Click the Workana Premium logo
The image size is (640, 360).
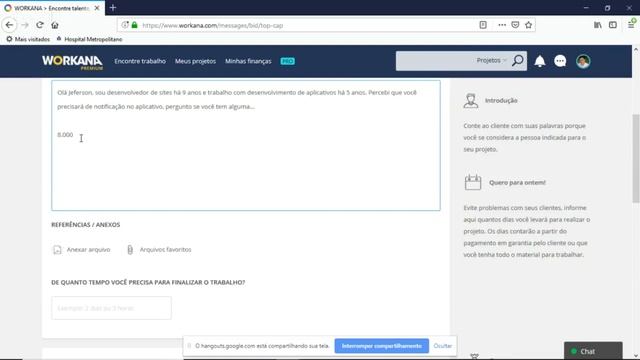[x=72, y=62]
